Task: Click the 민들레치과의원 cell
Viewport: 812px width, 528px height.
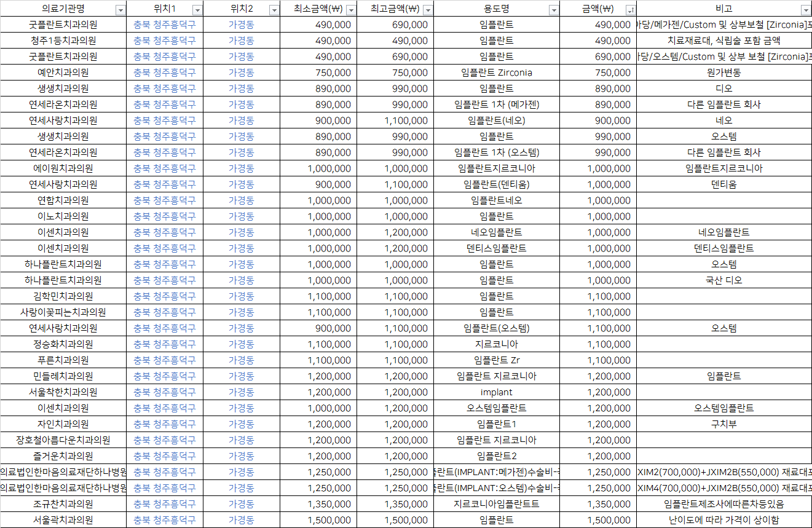Action: pyautogui.click(x=63, y=376)
